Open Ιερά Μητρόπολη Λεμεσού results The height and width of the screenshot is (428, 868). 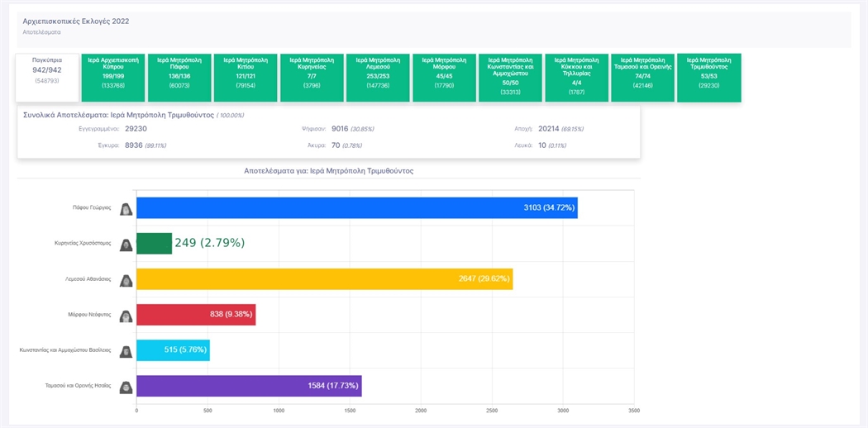[378, 78]
